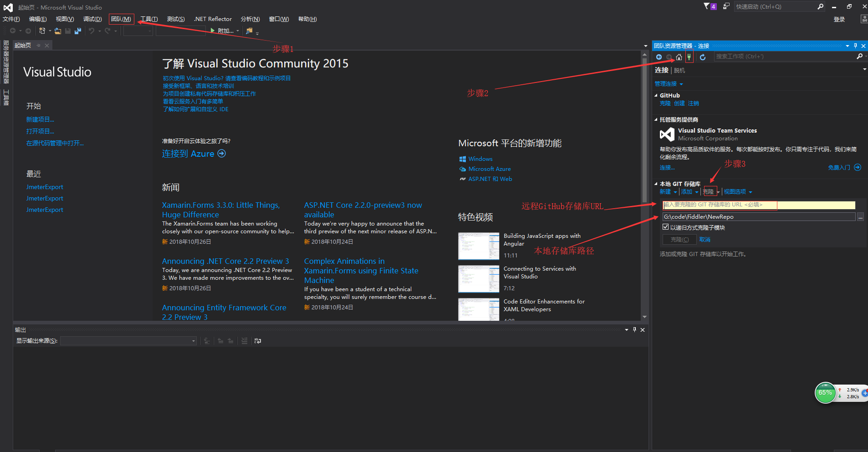Viewport: 868px width, 452px height.
Task: Click the Redo toolbar icon
Action: click(108, 31)
